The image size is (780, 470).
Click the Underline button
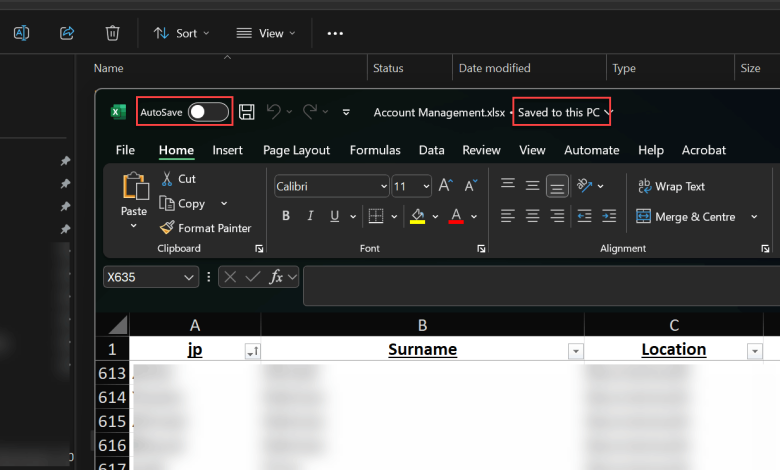(334, 216)
